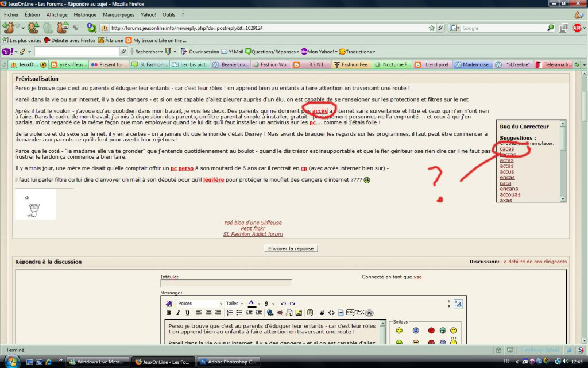Image resolution: width=588 pixels, height=368 pixels.
Task: Click the yse username link
Action: click(x=417, y=277)
